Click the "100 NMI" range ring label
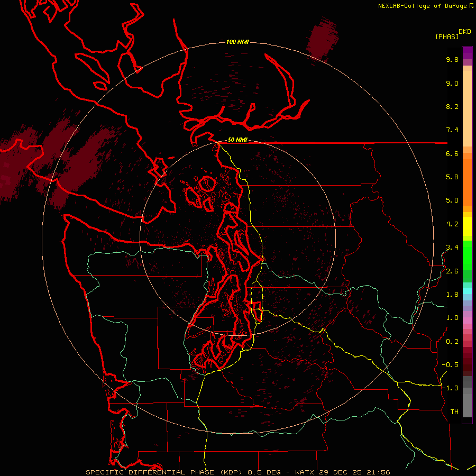Viewport: 476px width, 476px height. [x=237, y=42]
